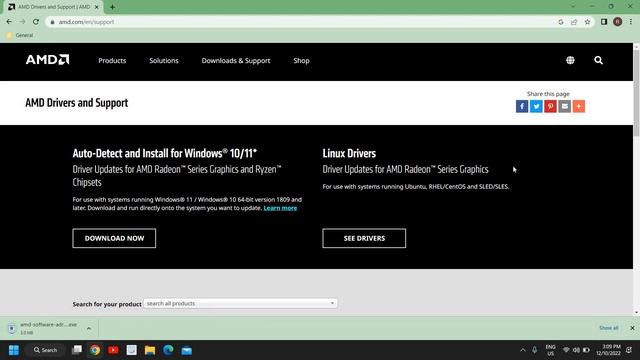Bookmark this page with star icon
The width and height of the screenshot is (640, 360).
(587, 22)
